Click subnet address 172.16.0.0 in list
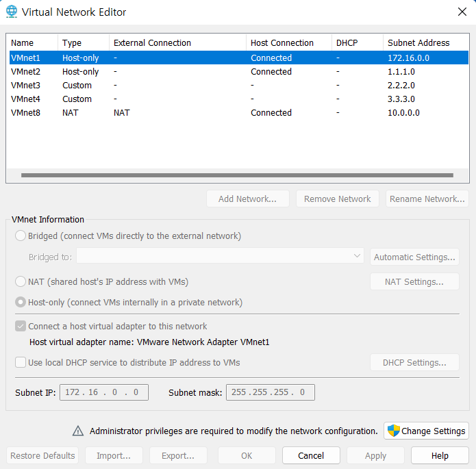The height and width of the screenshot is (469, 476). [409, 58]
